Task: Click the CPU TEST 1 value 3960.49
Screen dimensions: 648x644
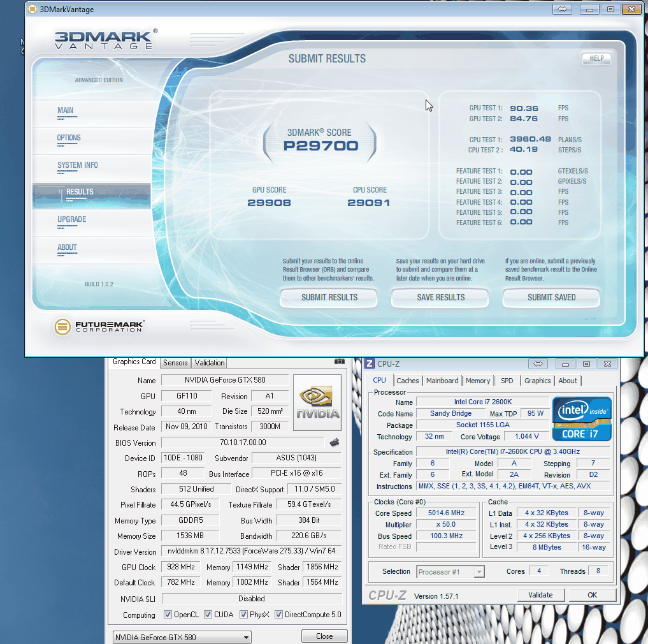Action: click(x=530, y=139)
